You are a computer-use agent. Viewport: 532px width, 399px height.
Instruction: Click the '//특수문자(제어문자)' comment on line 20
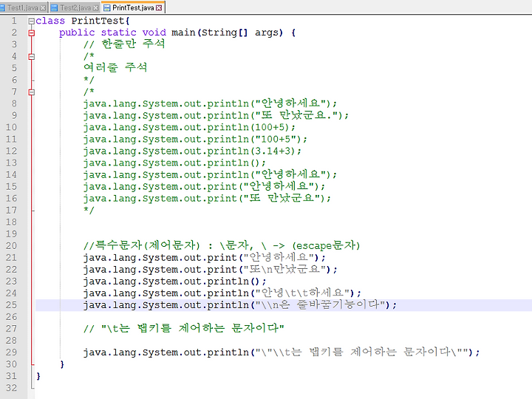pos(222,245)
